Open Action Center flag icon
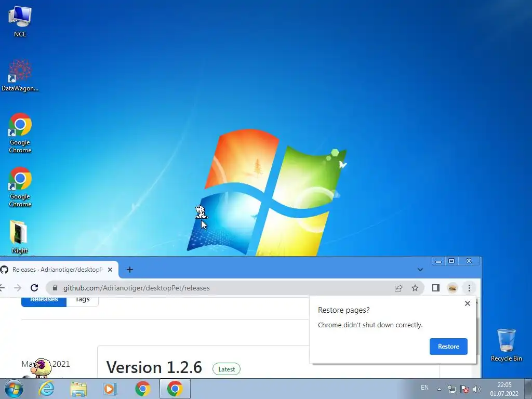Image resolution: width=532 pixels, height=399 pixels. tap(464, 389)
